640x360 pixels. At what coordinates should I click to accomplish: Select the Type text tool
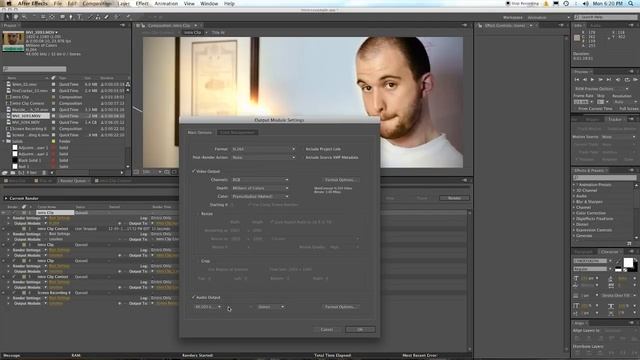tap(79, 17)
